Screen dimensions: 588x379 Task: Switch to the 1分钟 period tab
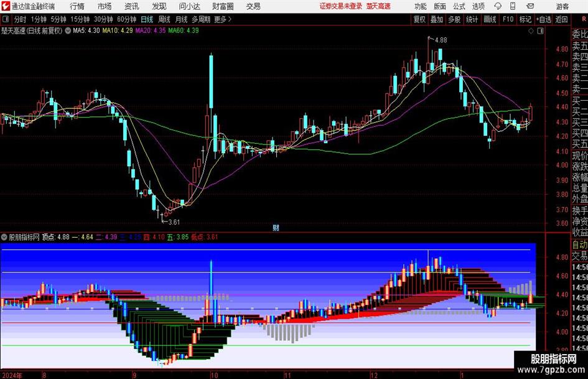coord(39,19)
